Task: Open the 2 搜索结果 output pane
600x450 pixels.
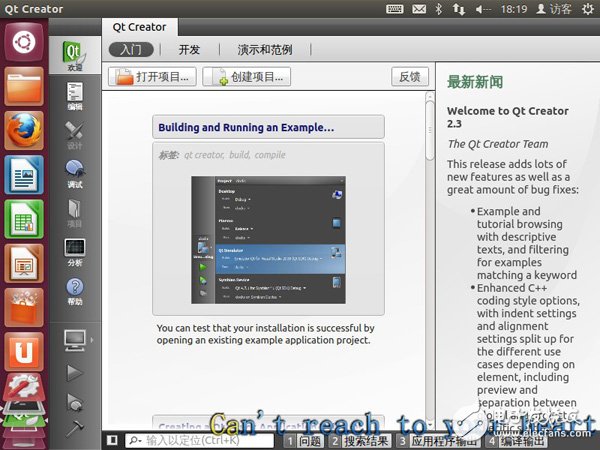Action: point(360,441)
